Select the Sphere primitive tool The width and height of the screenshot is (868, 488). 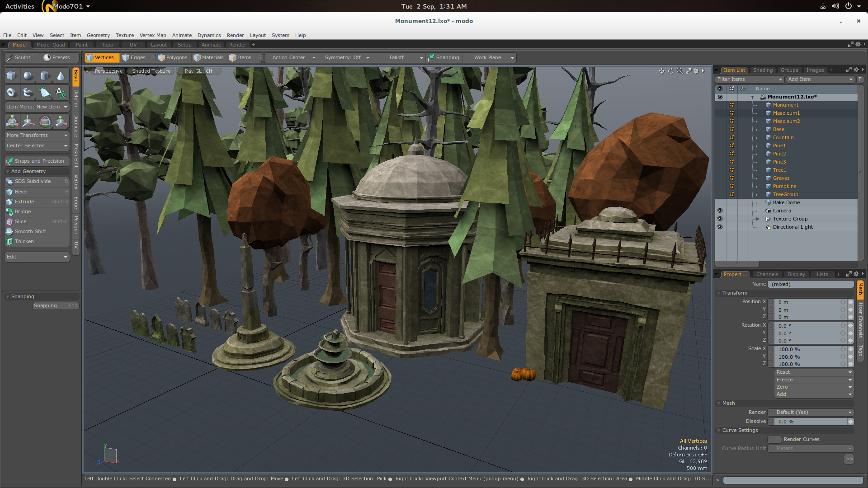[x=28, y=76]
